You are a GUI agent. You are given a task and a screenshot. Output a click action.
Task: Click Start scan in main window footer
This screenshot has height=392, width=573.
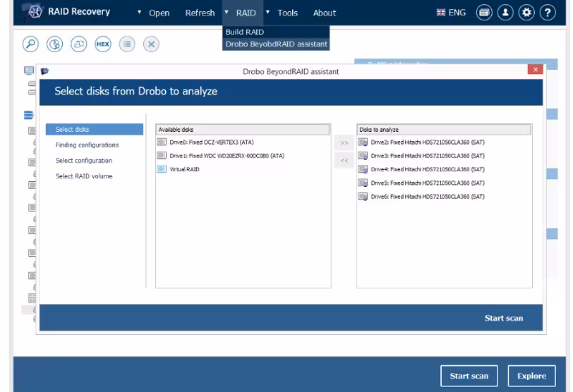click(469, 376)
